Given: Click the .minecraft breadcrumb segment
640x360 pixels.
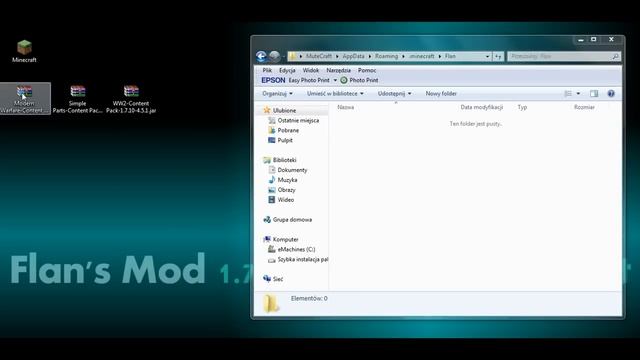Looking at the screenshot, I should 422,56.
